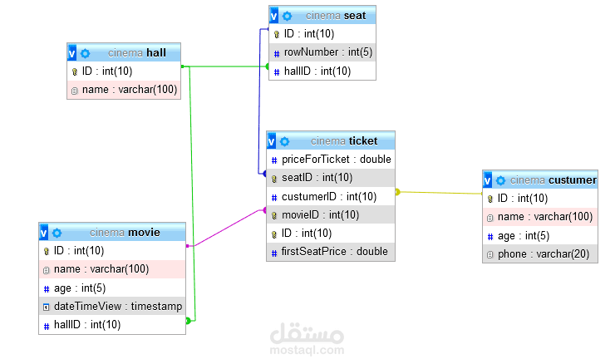Click the text icon beside hall name
This screenshot has width=615, height=364.
(75, 91)
